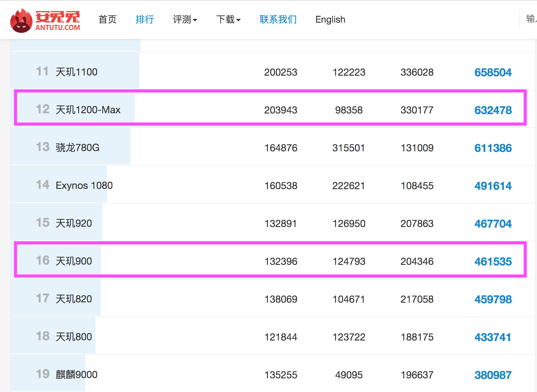Click the Antutu rabbit logo icon

21,20
